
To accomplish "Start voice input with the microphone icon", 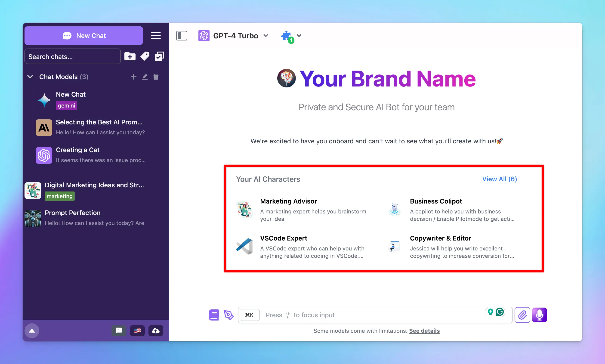I will 540,315.
